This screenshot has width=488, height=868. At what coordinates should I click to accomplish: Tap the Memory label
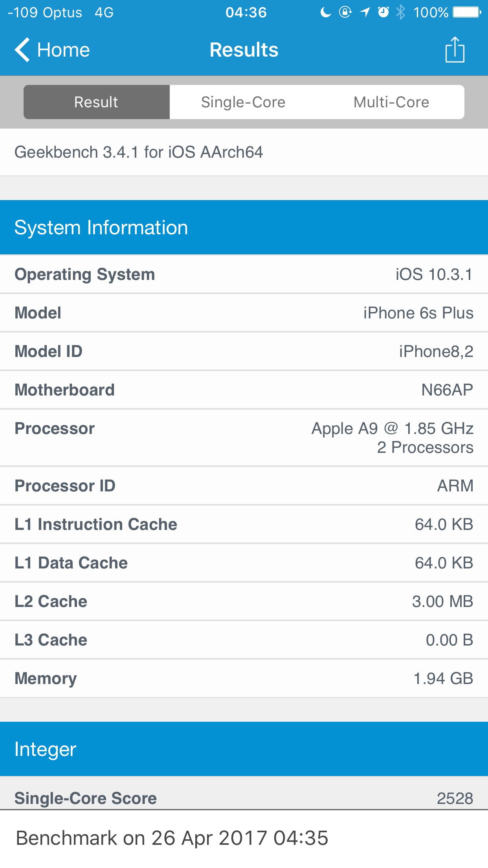pos(46,679)
